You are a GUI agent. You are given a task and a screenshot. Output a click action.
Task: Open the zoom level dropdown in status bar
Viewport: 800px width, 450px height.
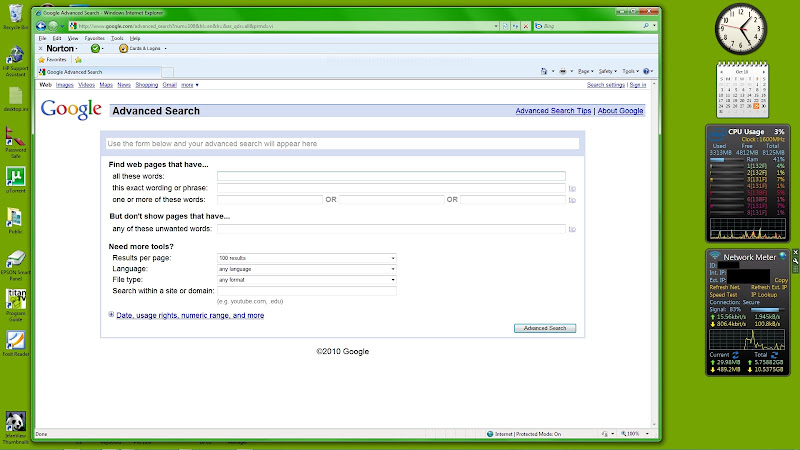coord(647,434)
